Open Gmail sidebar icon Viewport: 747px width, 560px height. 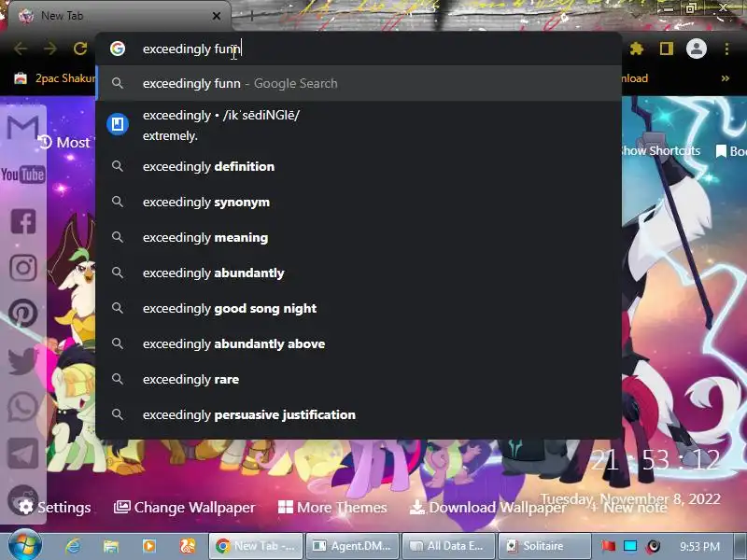tap(22, 128)
